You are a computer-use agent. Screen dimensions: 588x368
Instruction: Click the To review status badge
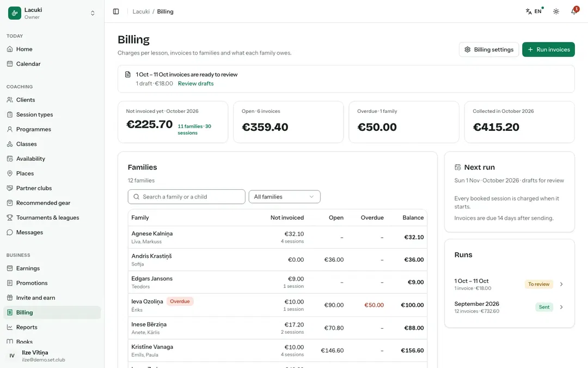tap(539, 284)
